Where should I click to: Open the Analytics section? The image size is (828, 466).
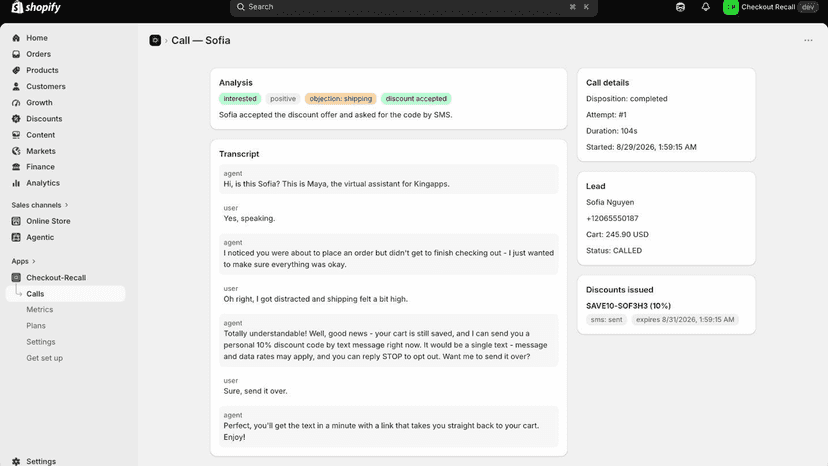pos(43,183)
